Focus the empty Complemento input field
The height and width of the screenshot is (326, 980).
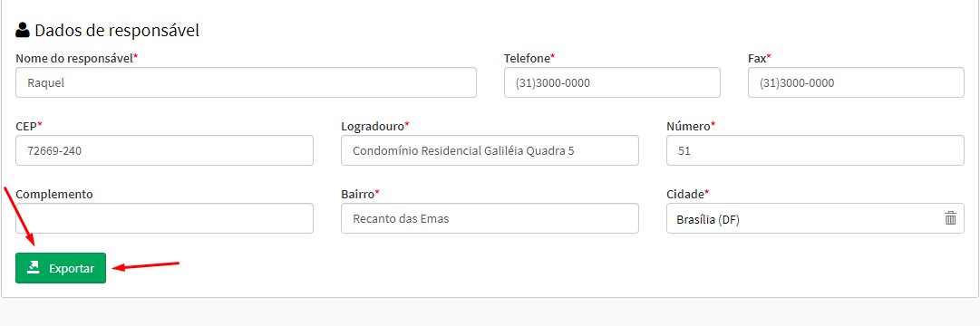tap(164, 218)
